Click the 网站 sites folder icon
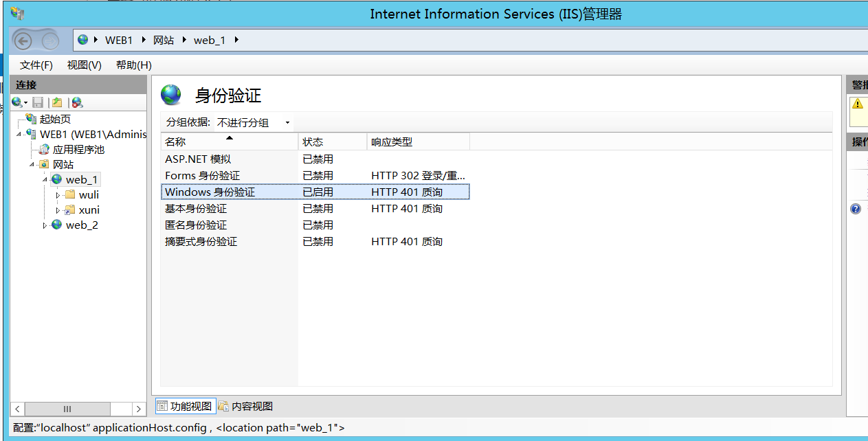Screen dimensions: 868x441 tap(45, 164)
